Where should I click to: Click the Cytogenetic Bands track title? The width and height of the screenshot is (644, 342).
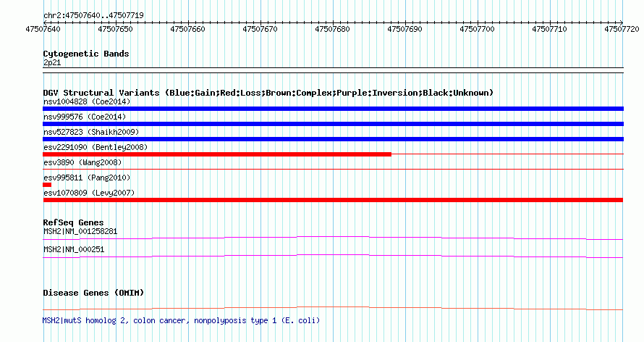click(x=86, y=54)
